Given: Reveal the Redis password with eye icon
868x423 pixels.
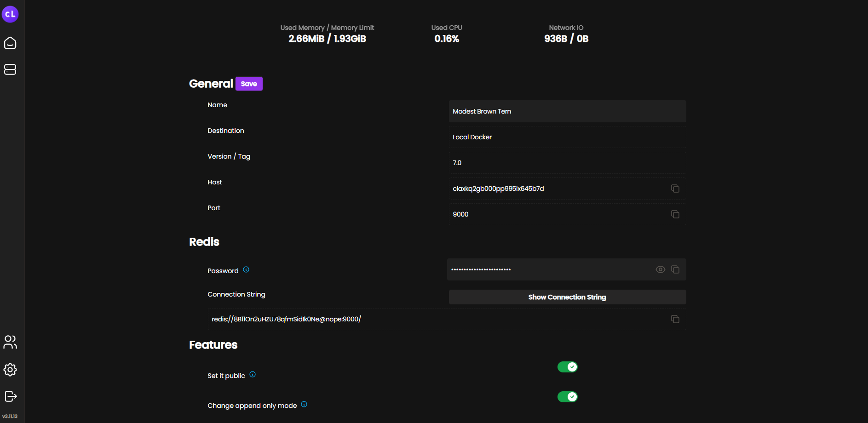Looking at the screenshot, I should 660,269.
